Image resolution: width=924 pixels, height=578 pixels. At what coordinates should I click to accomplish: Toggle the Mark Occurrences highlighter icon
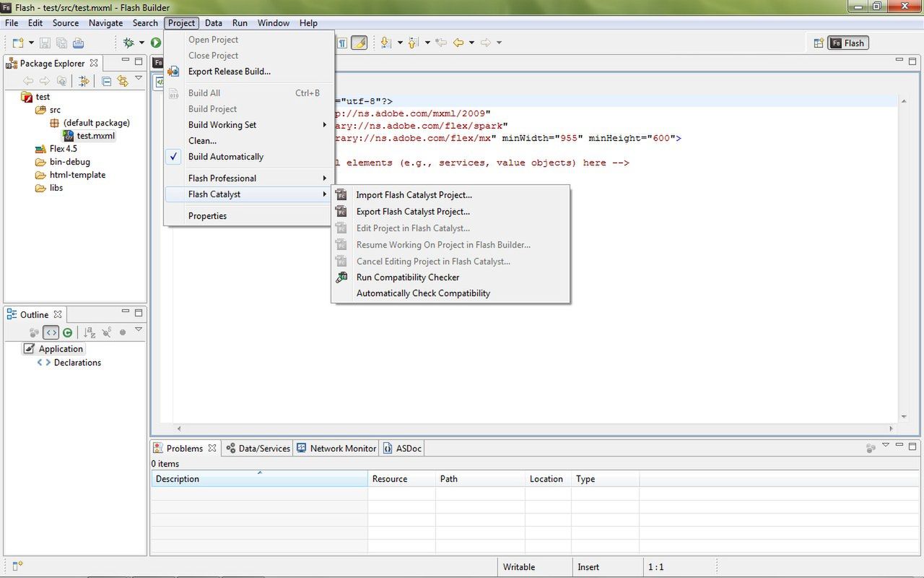point(359,43)
